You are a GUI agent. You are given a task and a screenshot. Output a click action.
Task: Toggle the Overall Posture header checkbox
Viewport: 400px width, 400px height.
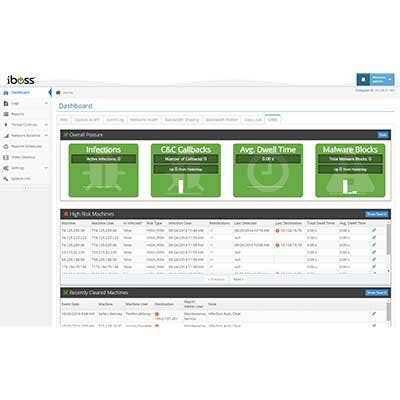tap(66, 135)
